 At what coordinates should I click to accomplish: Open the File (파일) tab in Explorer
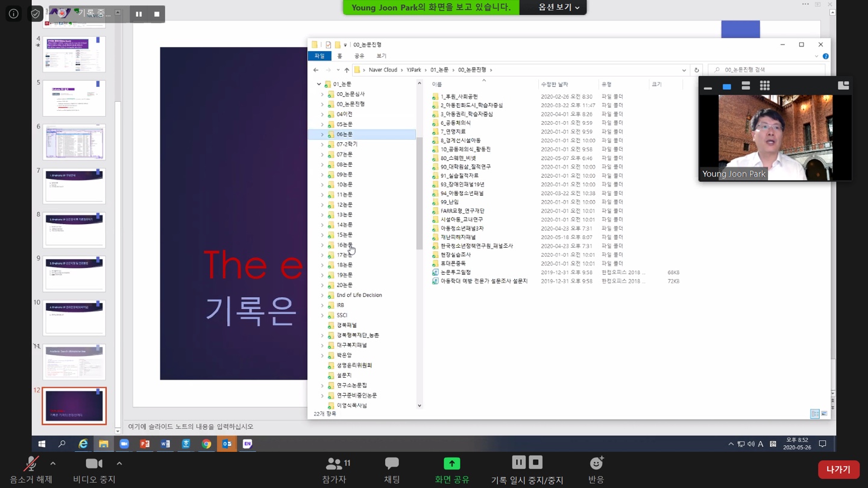319,56
